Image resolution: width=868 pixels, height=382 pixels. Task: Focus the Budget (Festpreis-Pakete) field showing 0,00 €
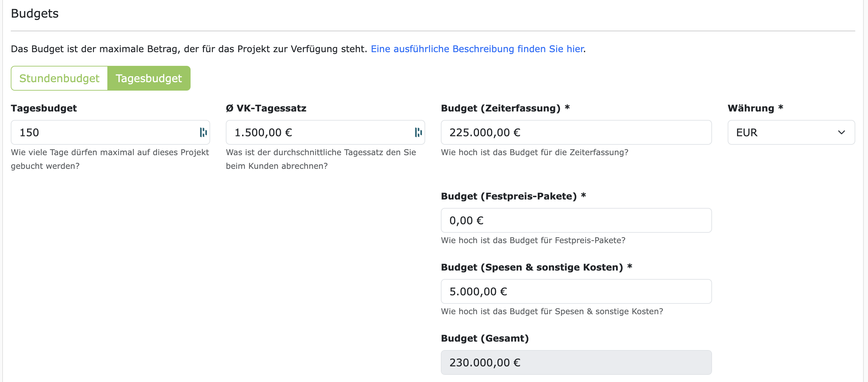[x=576, y=220]
